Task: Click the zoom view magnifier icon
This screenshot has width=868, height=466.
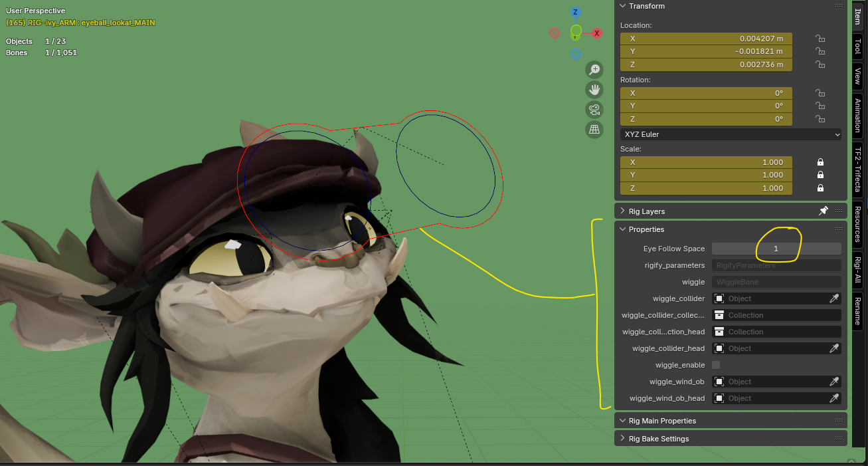Action: 594,70
